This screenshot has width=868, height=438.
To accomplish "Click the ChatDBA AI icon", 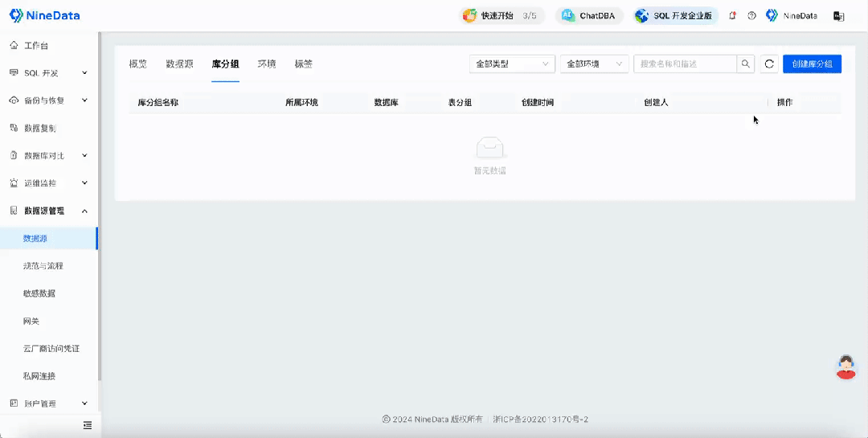I will point(568,15).
